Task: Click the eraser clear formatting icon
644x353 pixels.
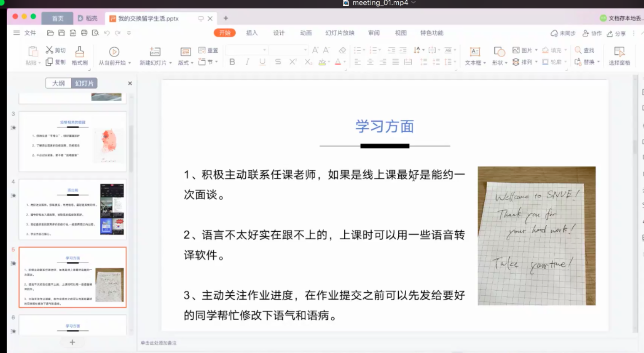Action: click(342, 50)
